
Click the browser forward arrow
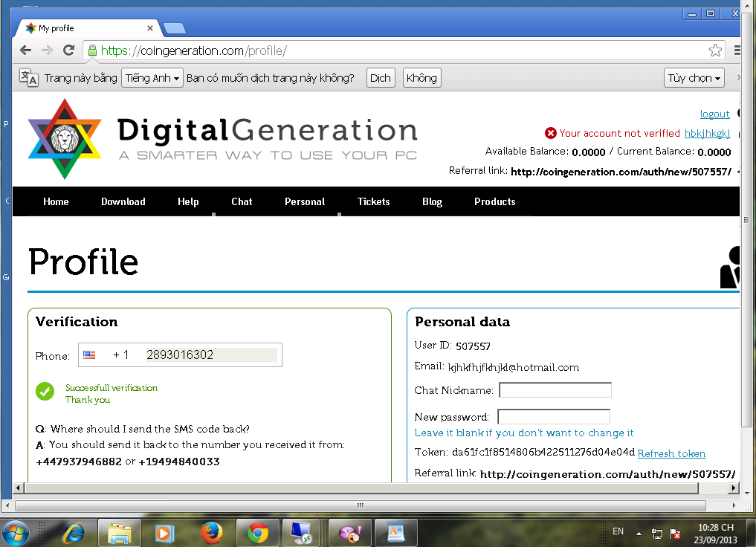coord(47,50)
